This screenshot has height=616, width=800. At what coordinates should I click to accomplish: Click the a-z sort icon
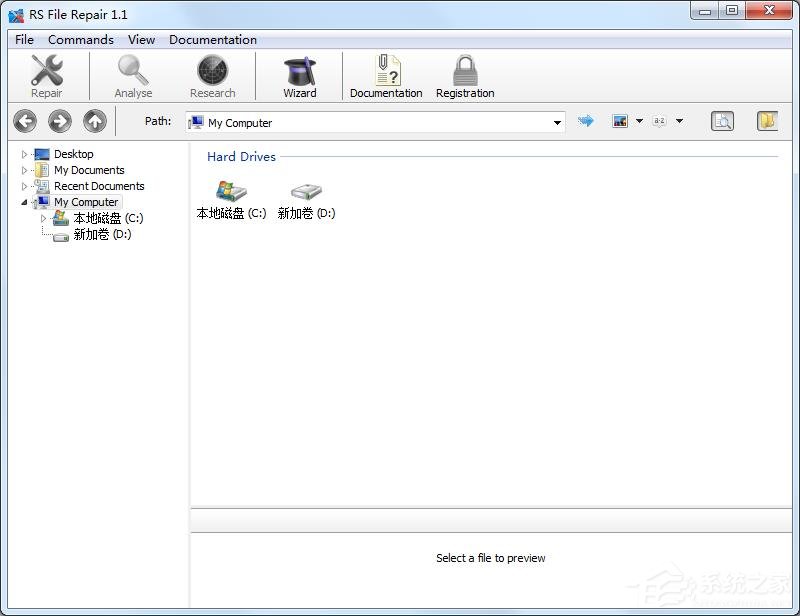(x=659, y=121)
